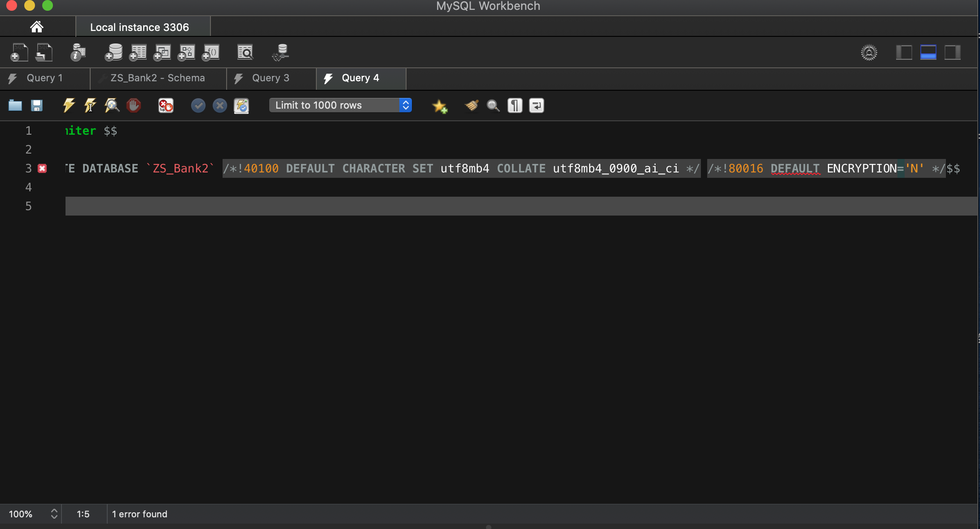Run EXPLAIN on current statement

tap(112, 106)
